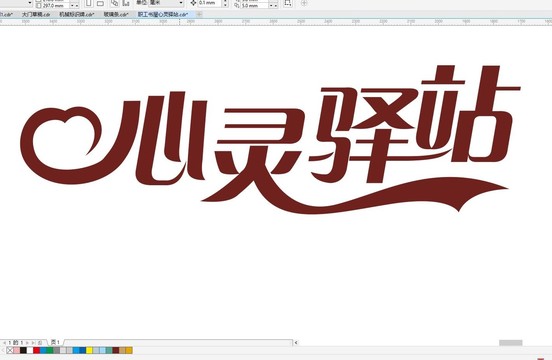This screenshot has height=360, width=552.
Task: Select 职工书屋心灵驿站.cdr document tab
Action: [x=163, y=14]
